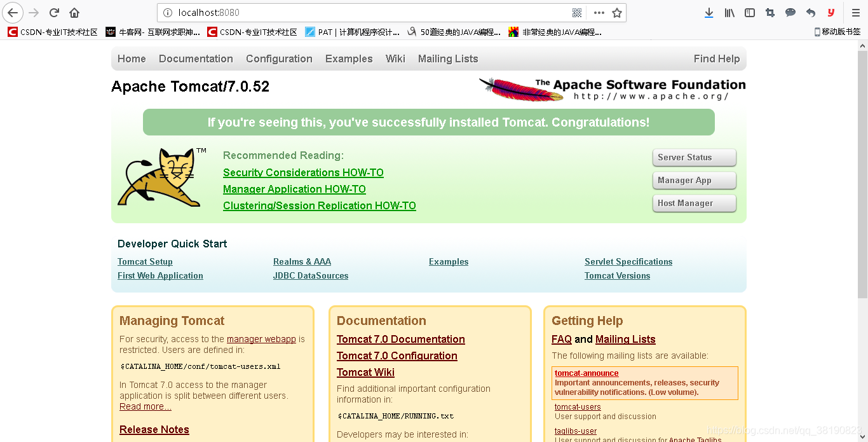Open the chat bubble toolbar icon

tap(790, 13)
